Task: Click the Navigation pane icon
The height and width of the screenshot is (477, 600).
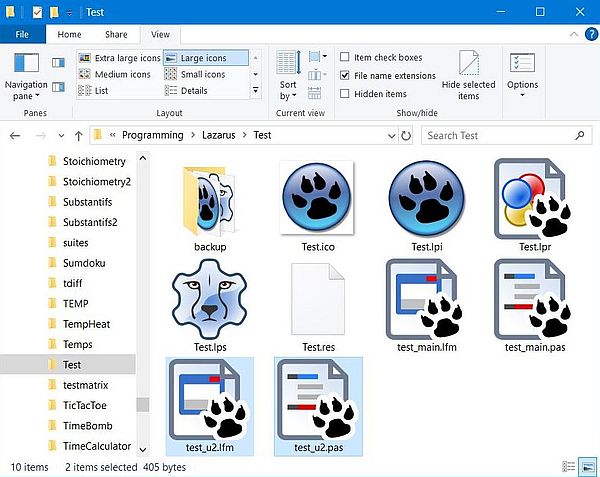Action: pyautogui.click(x=26, y=63)
